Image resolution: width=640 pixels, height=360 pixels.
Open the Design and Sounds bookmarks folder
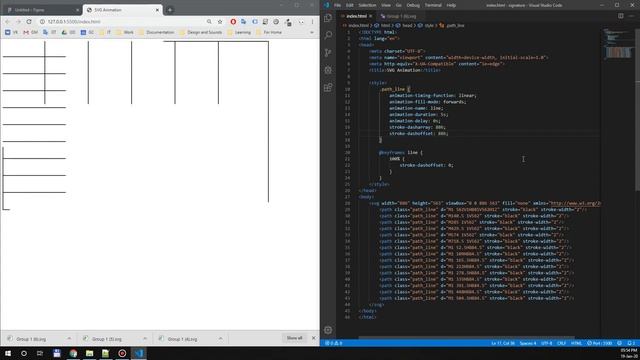tap(201, 32)
